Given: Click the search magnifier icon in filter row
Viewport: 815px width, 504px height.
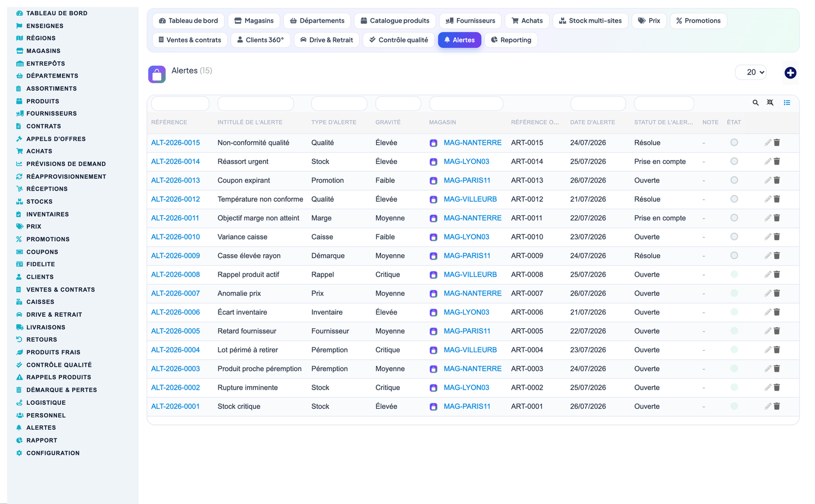Looking at the screenshot, I should pyautogui.click(x=755, y=103).
